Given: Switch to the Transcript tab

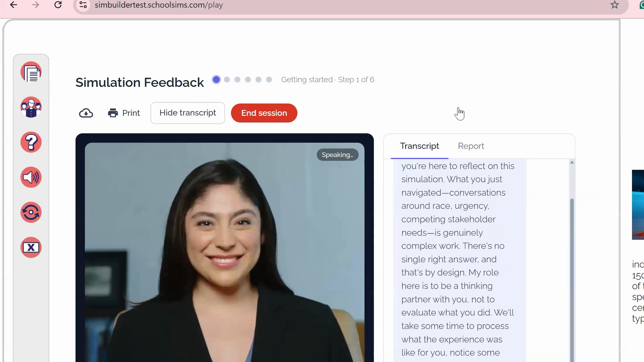Looking at the screenshot, I should (419, 146).
